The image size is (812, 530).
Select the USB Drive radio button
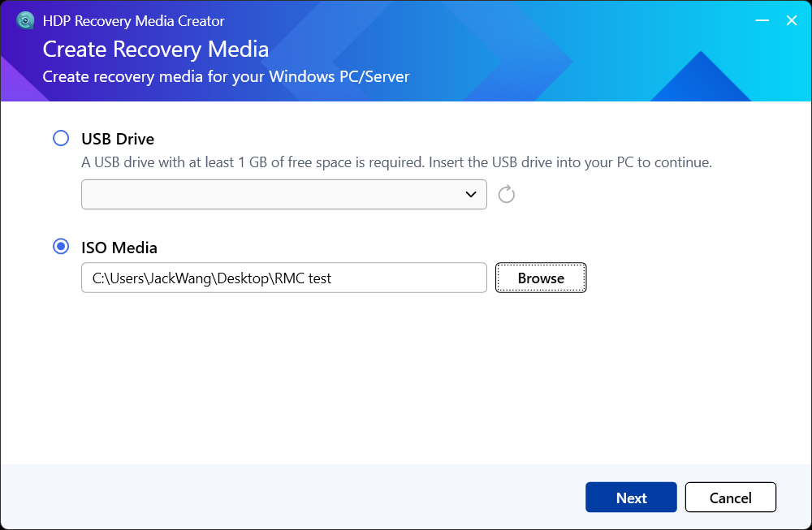click(61, 138)
